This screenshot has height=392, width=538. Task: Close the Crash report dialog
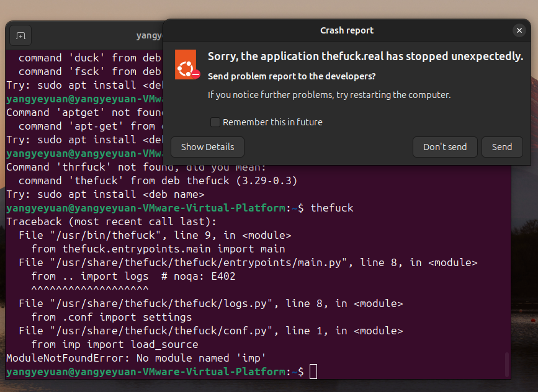point(519,30)
